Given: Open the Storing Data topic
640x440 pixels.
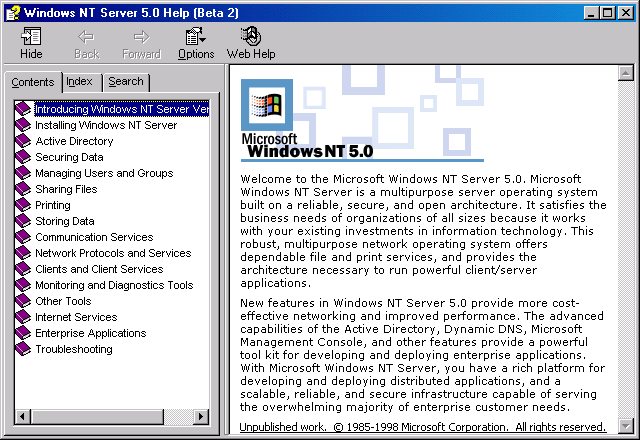Looking at the screenshot, I should 65,221.
